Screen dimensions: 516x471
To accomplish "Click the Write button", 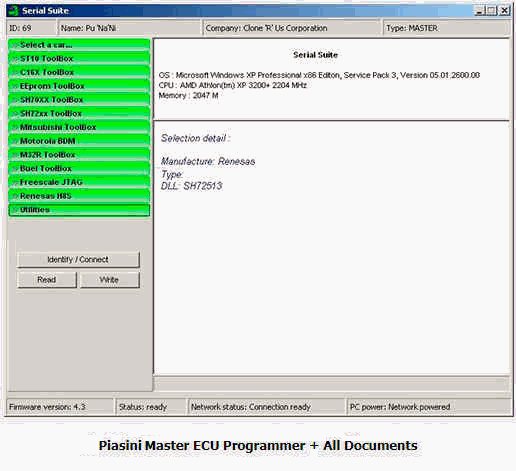I will coord(109,279).
